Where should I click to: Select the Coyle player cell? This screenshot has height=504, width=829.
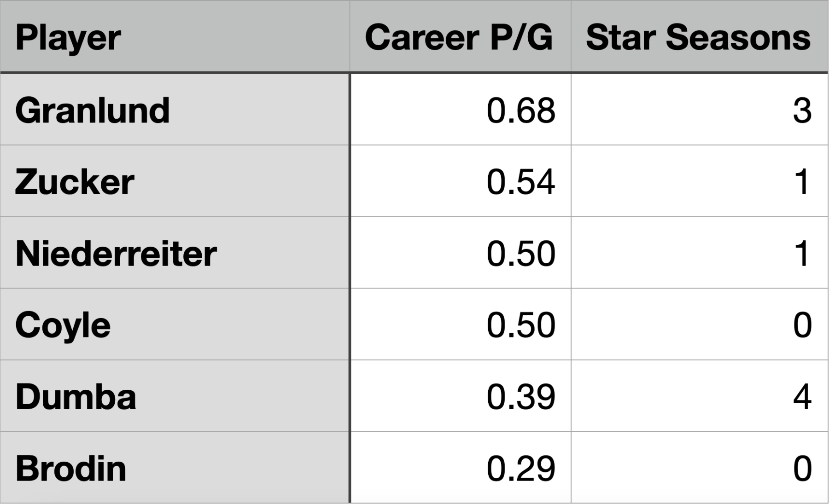(x=63, y=325)
